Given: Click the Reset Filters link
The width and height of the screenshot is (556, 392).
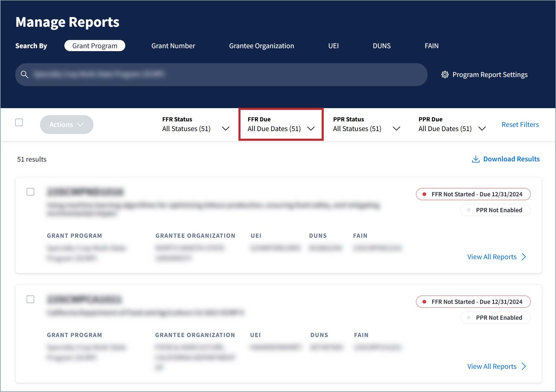Looking at the screenshot, I should 520,125.
